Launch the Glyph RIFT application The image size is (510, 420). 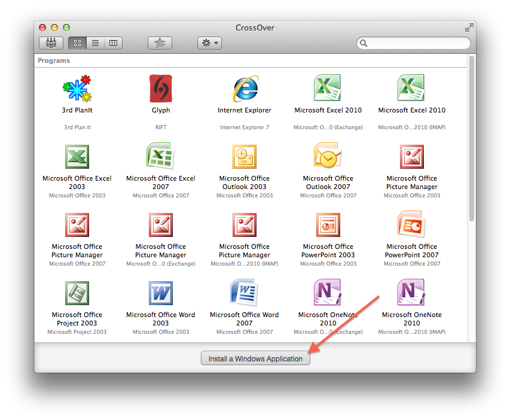160,89
